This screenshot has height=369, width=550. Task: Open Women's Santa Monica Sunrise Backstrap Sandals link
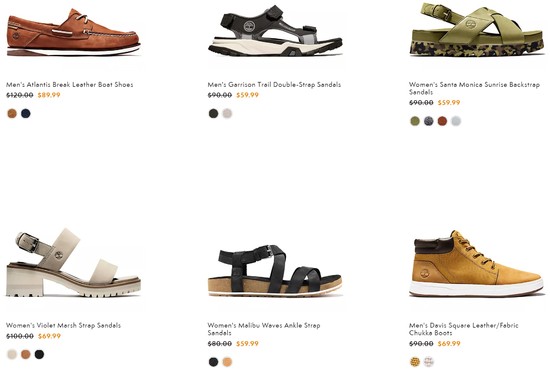474,88
